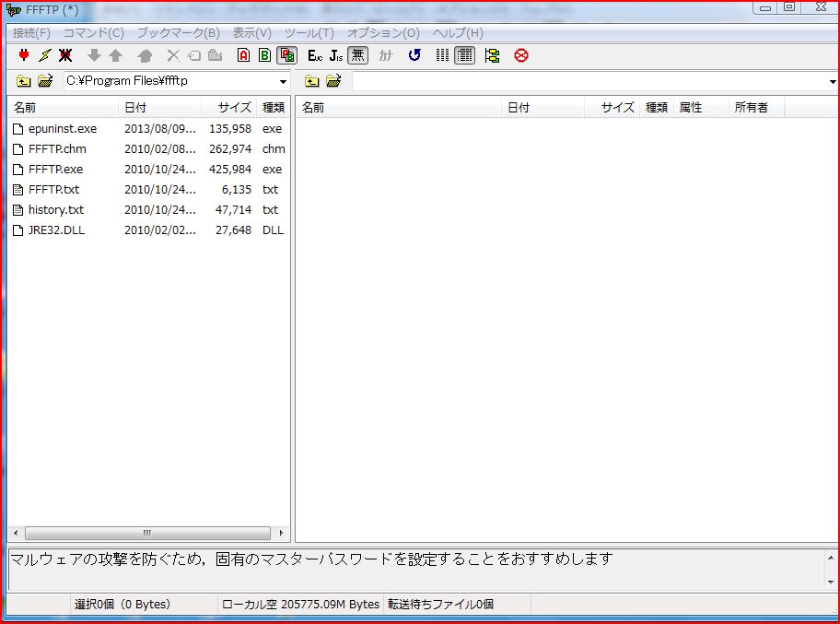Select the file JRE32.DLL
The width and height of the screenshot is (840, 624).
click(56, 230)
